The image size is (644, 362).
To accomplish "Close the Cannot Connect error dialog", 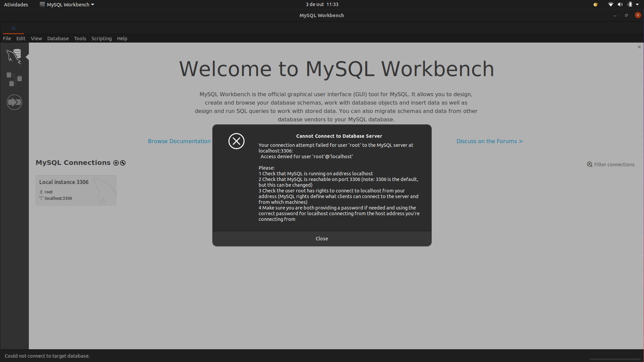I will pos(322,239).
